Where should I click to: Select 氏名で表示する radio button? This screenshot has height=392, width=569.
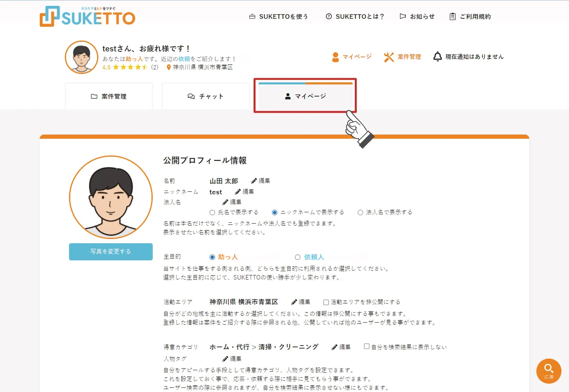[213, 212]
